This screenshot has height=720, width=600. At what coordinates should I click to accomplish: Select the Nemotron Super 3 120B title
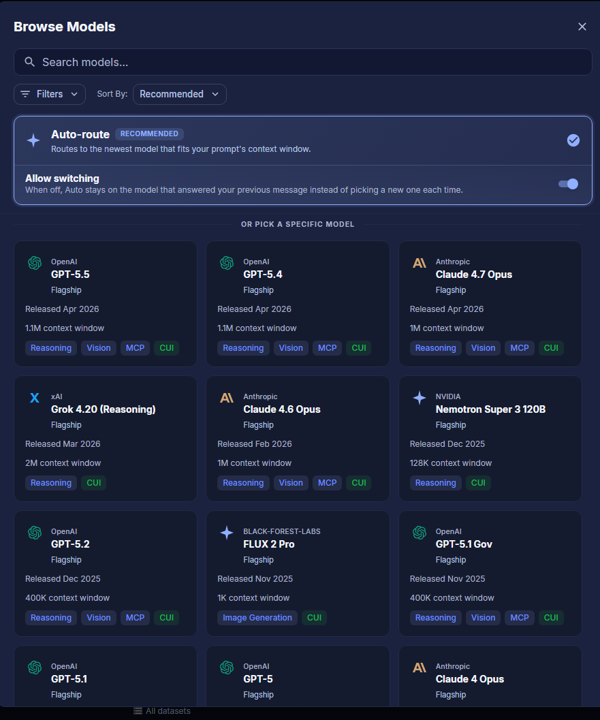click(x=491, y=410)
